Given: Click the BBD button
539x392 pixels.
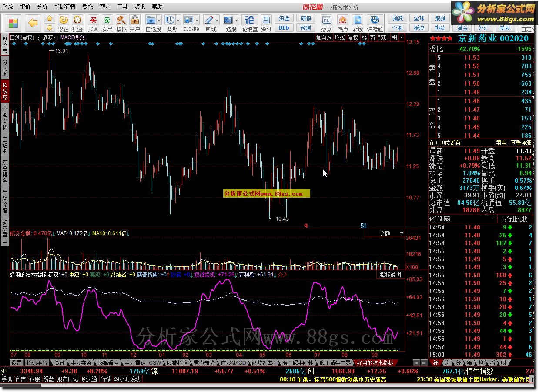Looking at the screenshot, I should click(x=284, y=27).
